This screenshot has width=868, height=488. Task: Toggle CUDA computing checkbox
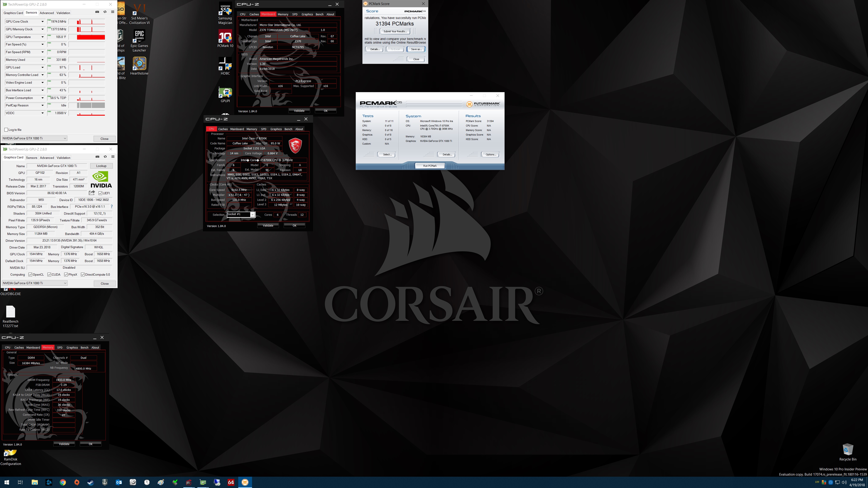click(x=49, y=274)
